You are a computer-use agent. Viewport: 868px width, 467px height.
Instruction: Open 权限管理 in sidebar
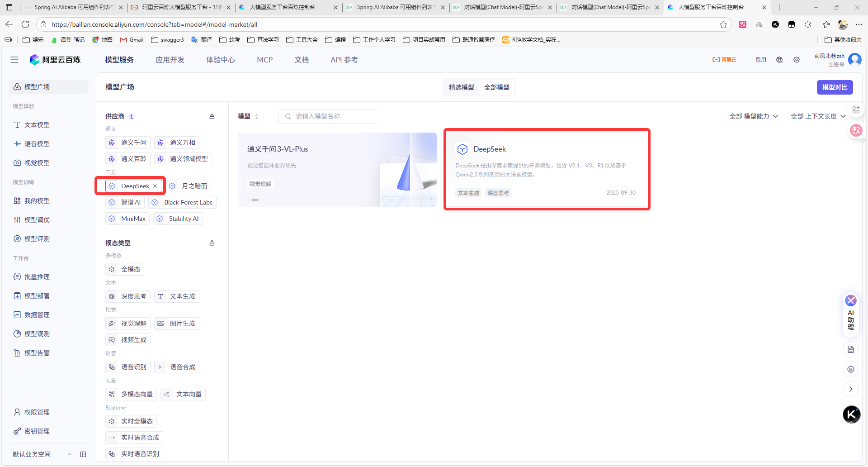[49, 412]
